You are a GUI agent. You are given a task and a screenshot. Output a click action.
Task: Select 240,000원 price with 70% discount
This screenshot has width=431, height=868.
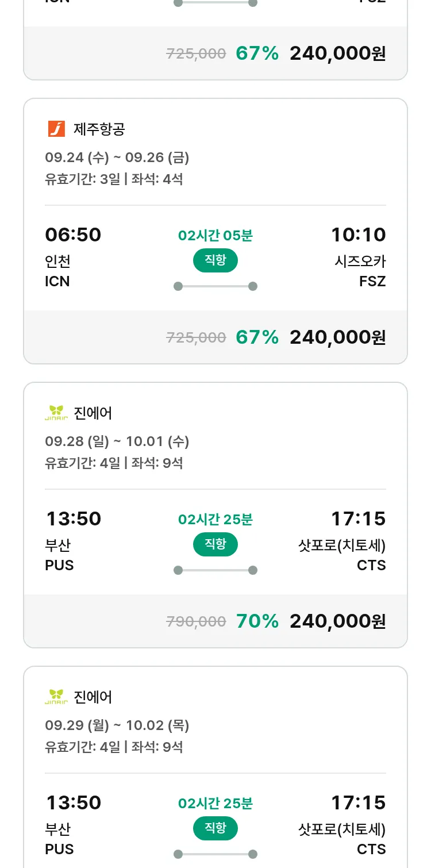(337, 621)
